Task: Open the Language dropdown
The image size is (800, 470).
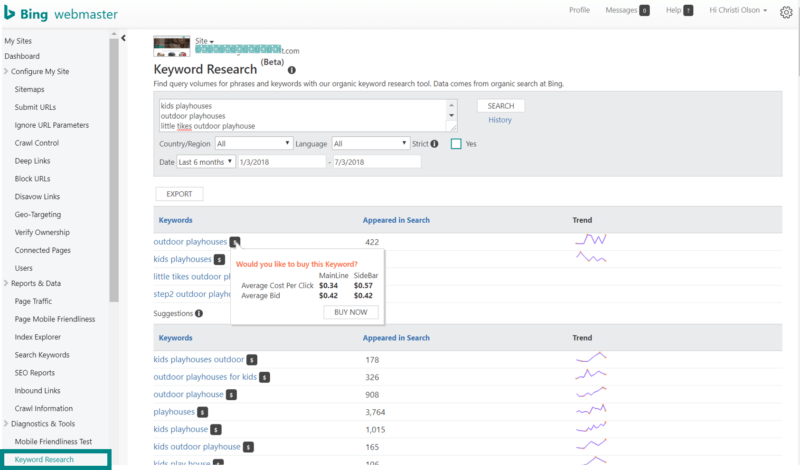Action: [x=370, y=144]
